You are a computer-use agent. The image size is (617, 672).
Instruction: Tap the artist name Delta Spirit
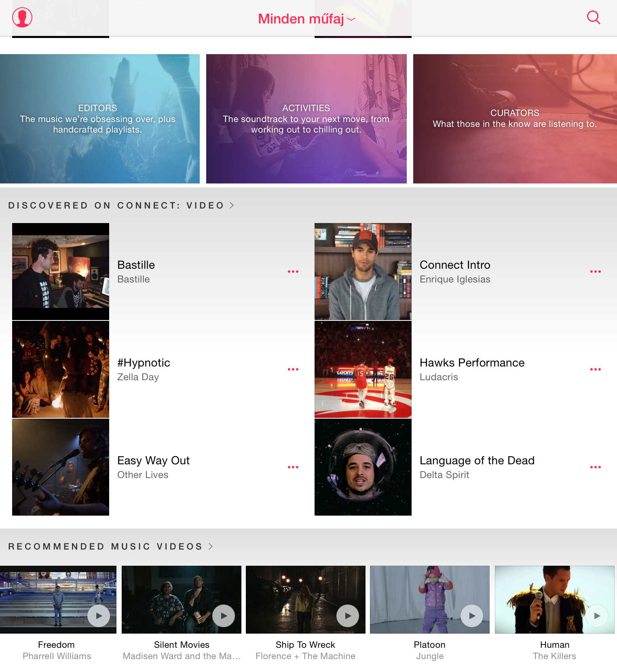[444, 475]
